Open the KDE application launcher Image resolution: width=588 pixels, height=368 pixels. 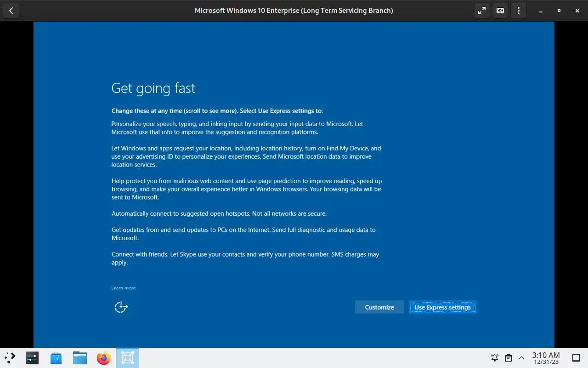point(10,358)
